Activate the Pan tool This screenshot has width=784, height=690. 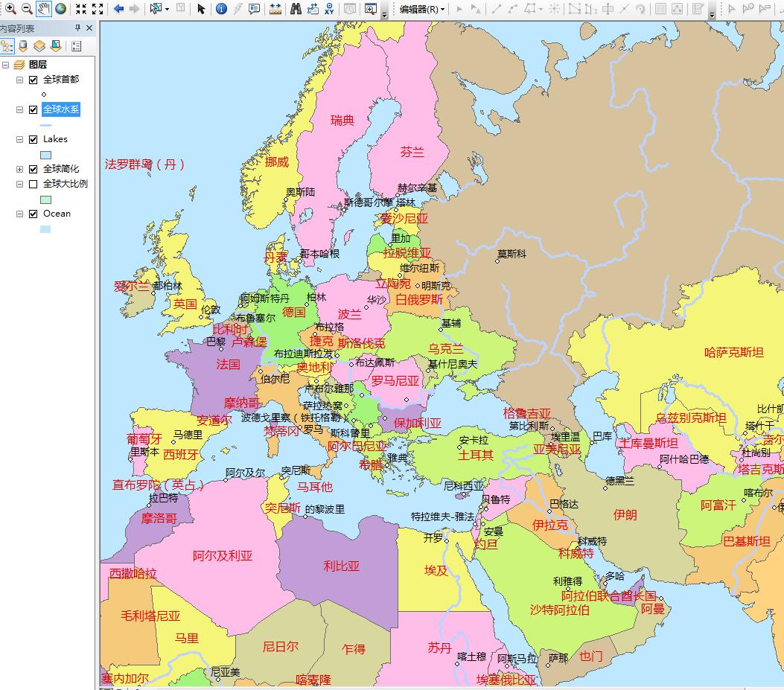[42, 8]
